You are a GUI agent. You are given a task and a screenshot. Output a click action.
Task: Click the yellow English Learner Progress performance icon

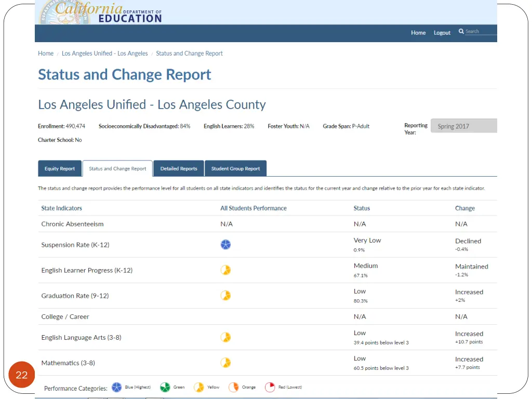click(x=225, y=270)
